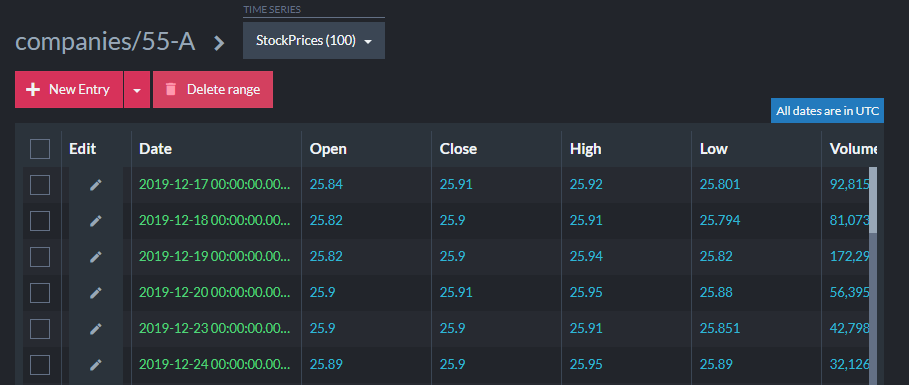This screenshot has height=385, width=909.
Task: Edit the 2019-12-23 entry with pencil icon
Action: click(96, 329)
